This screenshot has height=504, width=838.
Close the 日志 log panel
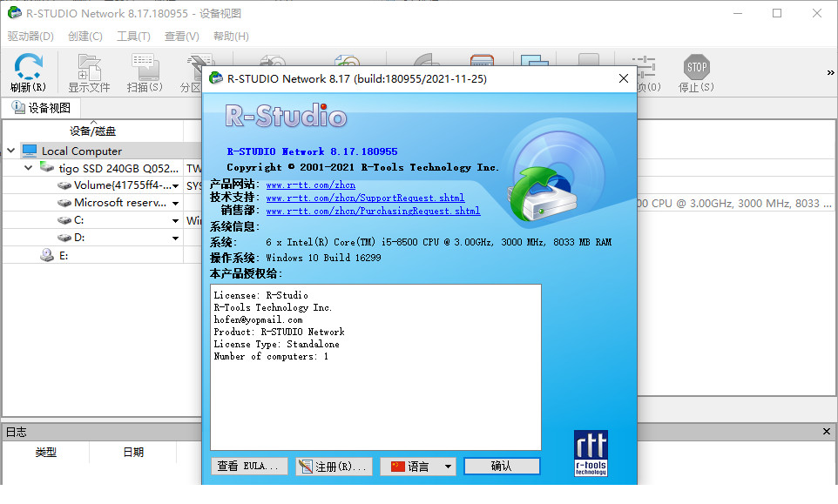(827, 432)
